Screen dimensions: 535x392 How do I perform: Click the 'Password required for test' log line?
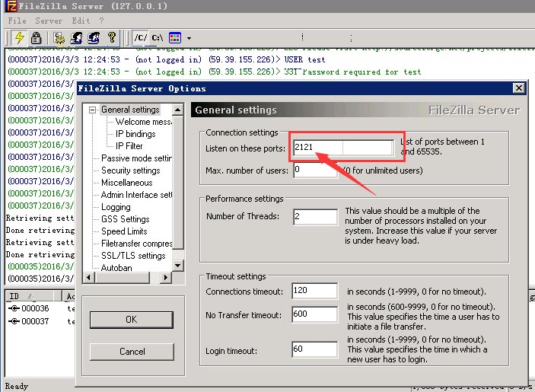click(215, 72)
